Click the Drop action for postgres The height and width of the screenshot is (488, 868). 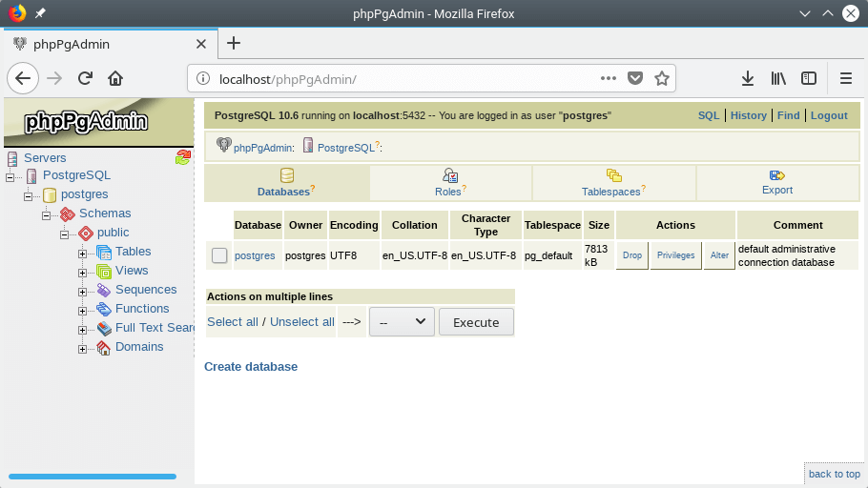631,255
